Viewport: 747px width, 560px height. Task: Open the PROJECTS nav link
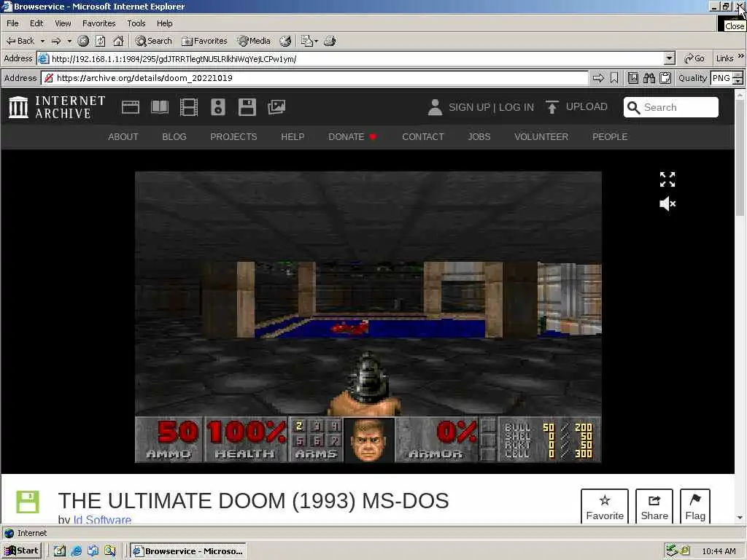tap(233, 136)
